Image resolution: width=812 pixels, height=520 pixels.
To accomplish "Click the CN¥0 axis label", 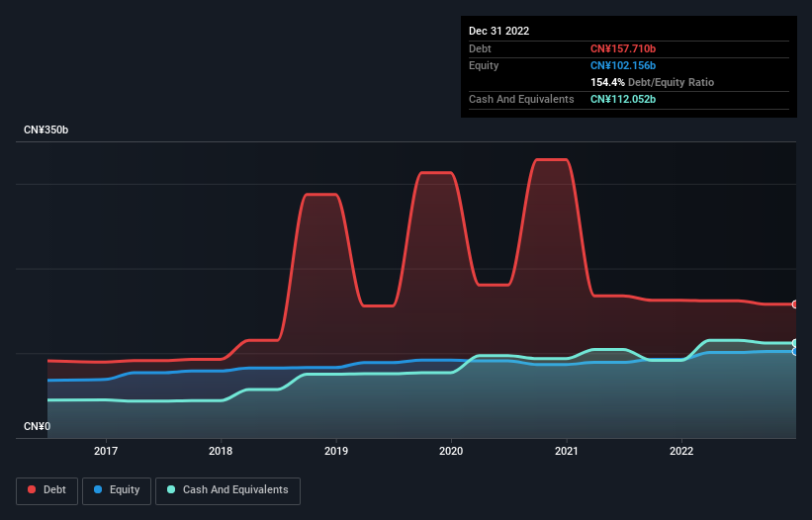I will (38, 426).
